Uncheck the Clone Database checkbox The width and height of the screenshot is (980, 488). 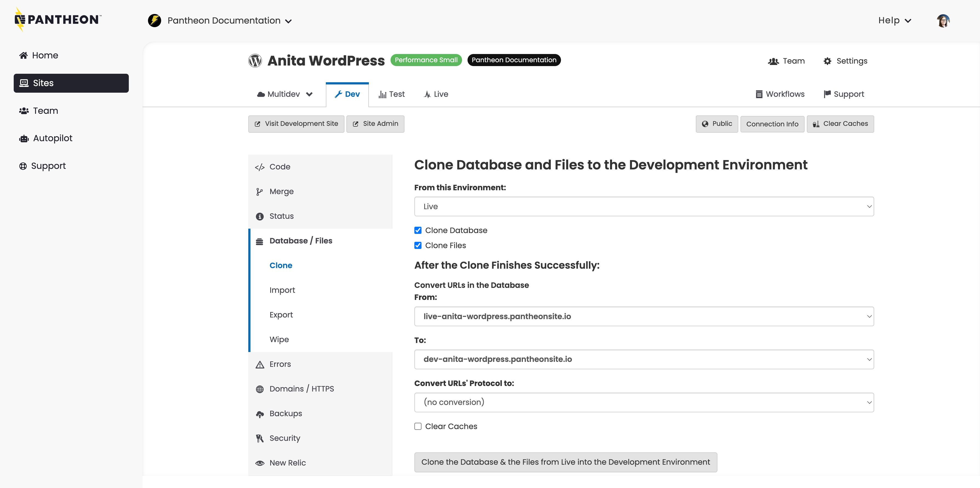[x=418, y=230]
